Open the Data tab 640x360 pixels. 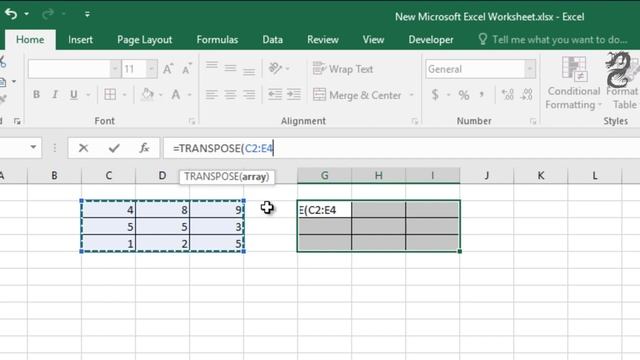tap(273, 40)
